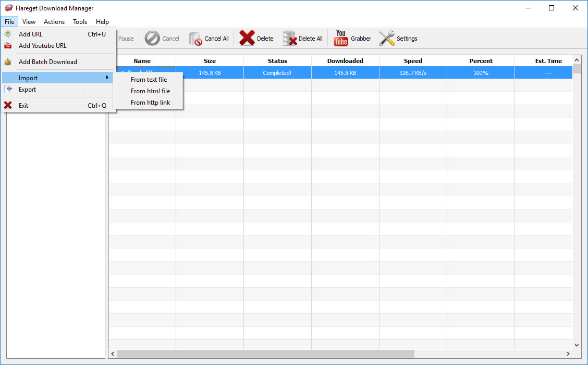Click the red Exit icon
The width and height of the screenshot is (588, 365).
(x=8, y=105)
